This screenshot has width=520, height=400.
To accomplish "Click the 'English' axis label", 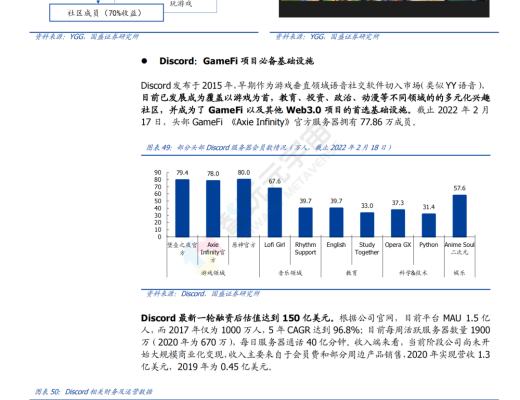I will coord(336,245).
